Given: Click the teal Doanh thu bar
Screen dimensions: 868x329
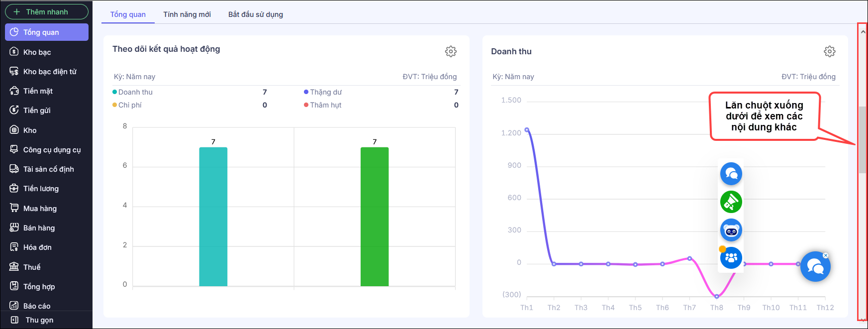Looking at the screenshot, I should click(x=213, y=217).
